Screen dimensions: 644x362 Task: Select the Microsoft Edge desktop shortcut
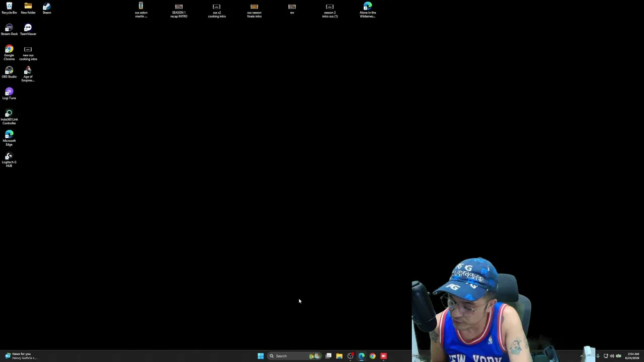9,138
